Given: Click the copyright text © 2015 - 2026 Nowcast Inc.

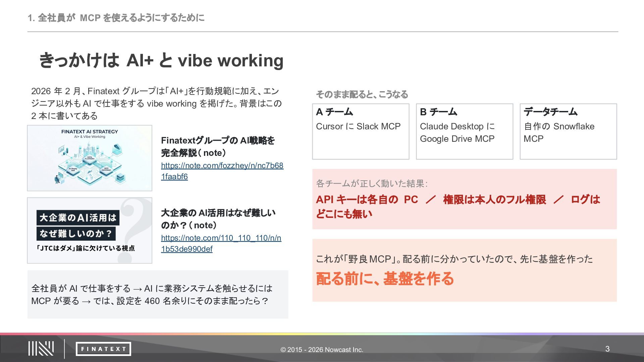Looking at the screenshot, I should pos(322,350).
